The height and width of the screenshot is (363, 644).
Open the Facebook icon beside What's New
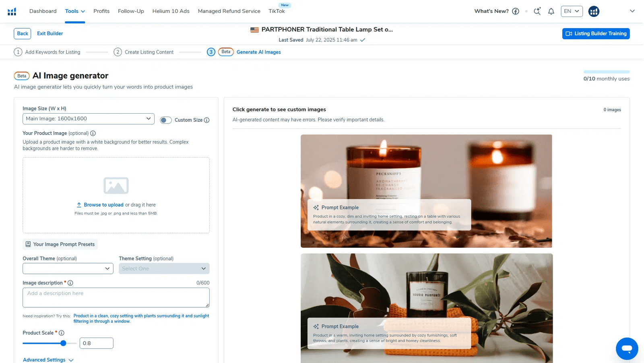tap(516, 11)
